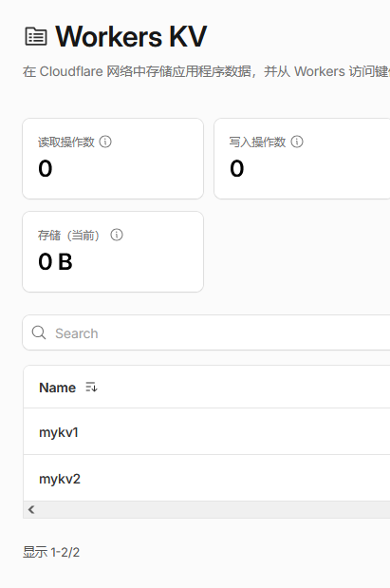390x588 pixels.
Task: Click the 写入操作数 value 0
Action: (x=237, y=168)
